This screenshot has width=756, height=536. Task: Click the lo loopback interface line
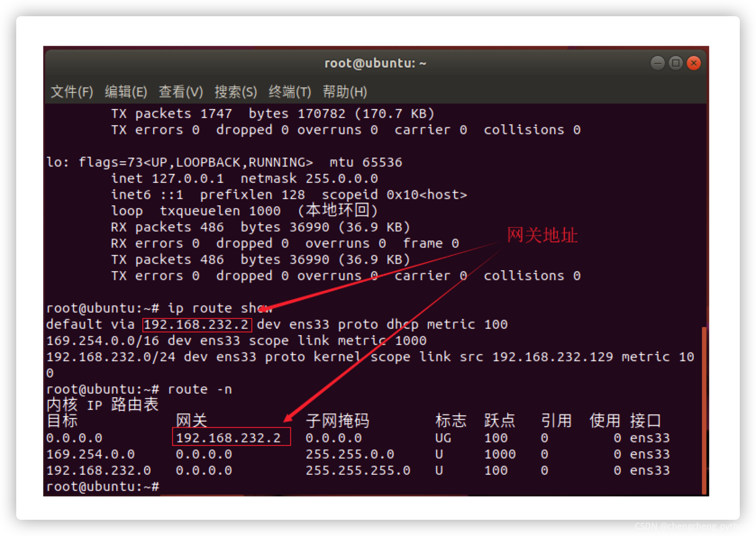coord(224,162)
